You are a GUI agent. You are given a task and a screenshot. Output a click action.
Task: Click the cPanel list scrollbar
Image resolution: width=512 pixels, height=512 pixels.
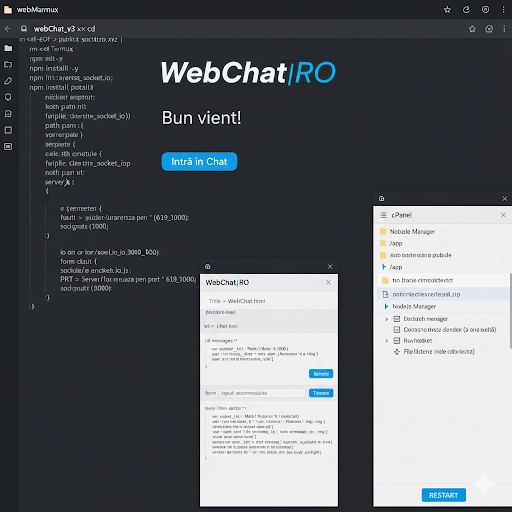[x=510, y=311]
